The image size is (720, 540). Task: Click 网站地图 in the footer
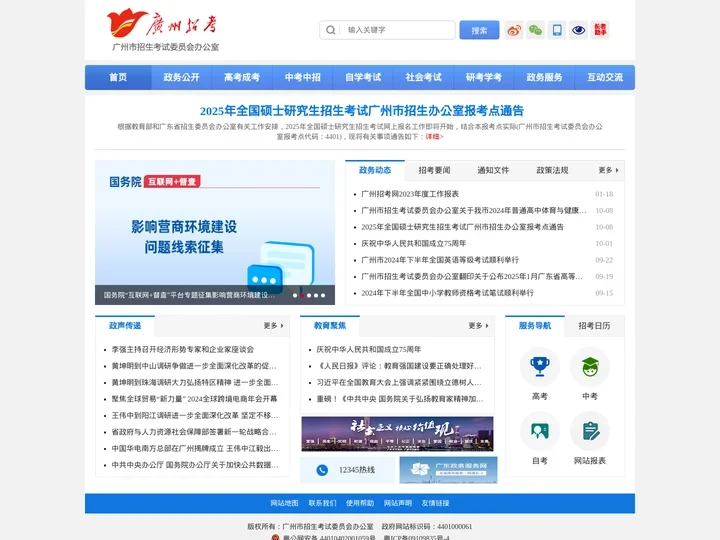(x=284, y=503)
